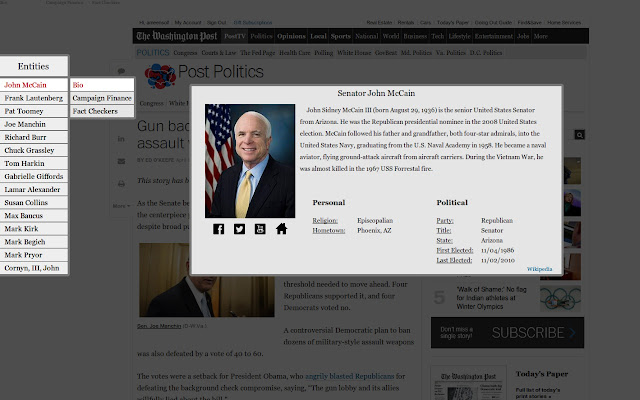Open McCain's Facebook page icon
This screenshot has height=400, width=640.
(218, 229)
